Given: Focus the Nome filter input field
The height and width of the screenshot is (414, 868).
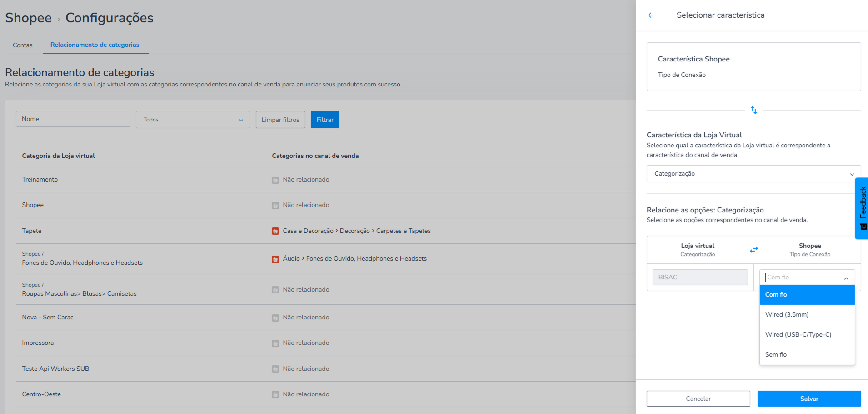Looking at the screenshot, I should click(73, 119).
